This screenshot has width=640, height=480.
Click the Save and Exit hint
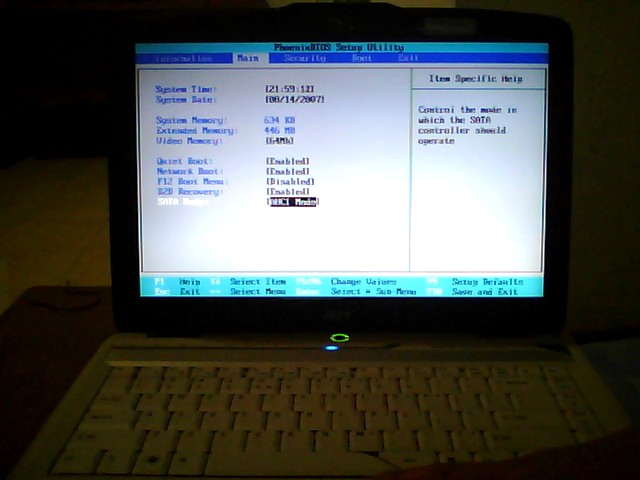click(x=485, y=292)
